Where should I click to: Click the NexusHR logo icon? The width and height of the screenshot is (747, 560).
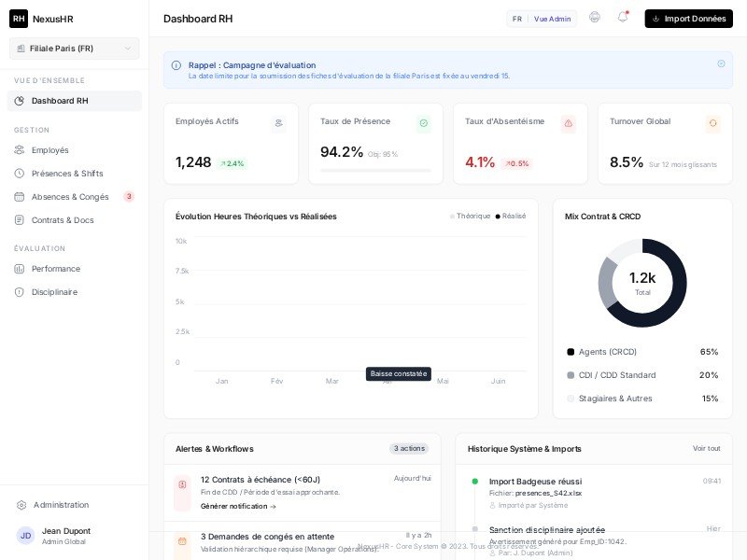coord(19,19)
